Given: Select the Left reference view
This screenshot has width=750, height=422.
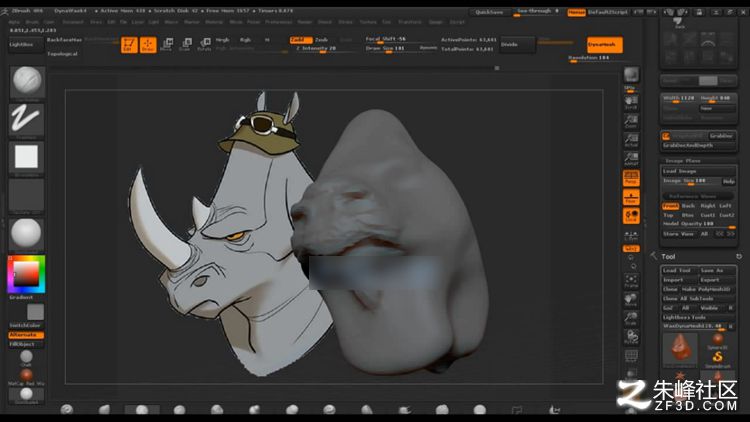Looking at the screenshot, I should coord(726,206).
